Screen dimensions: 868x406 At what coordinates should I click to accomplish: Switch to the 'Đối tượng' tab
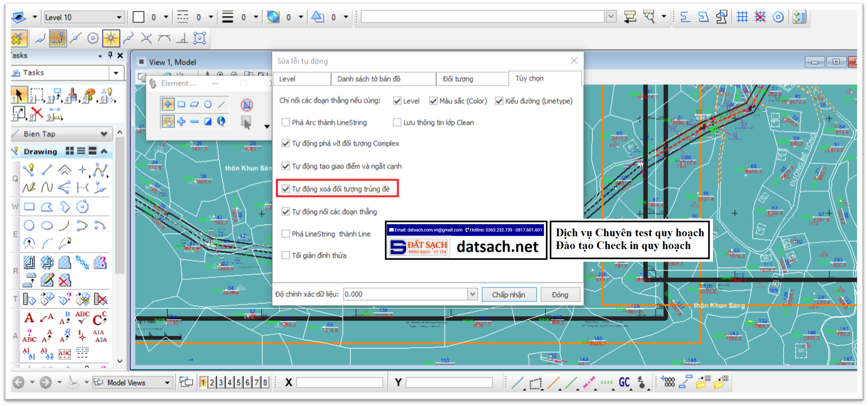click(x=458, y=79)
